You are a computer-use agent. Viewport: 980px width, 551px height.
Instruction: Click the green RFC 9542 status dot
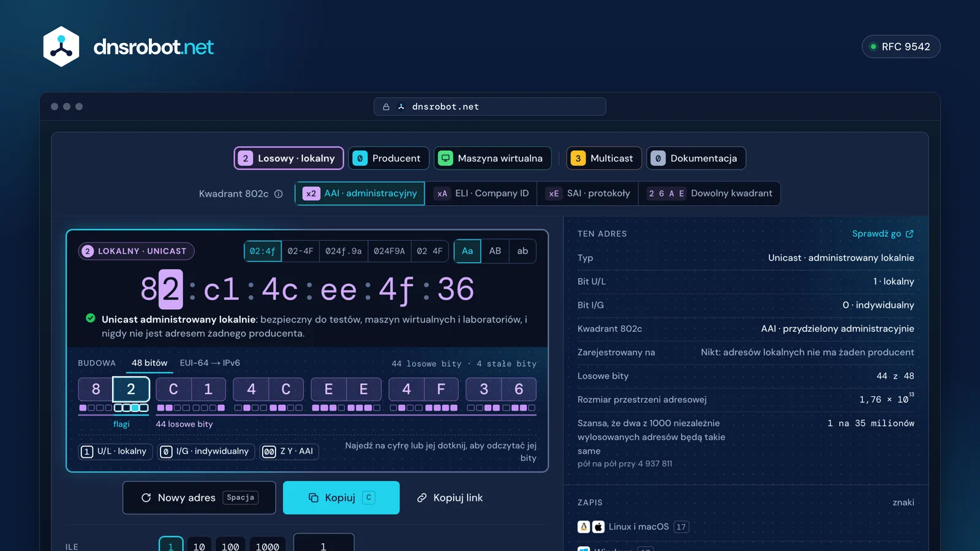(x=873, y=47)
